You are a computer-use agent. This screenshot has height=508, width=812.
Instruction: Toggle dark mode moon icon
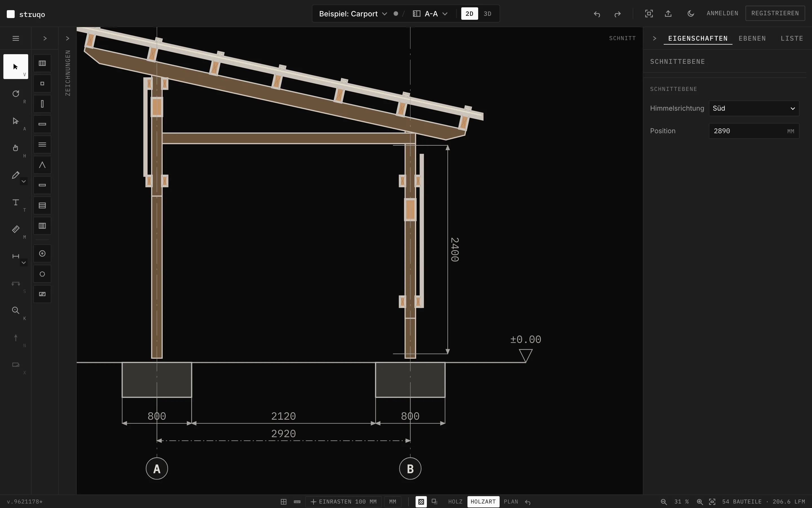click(690, 14)
